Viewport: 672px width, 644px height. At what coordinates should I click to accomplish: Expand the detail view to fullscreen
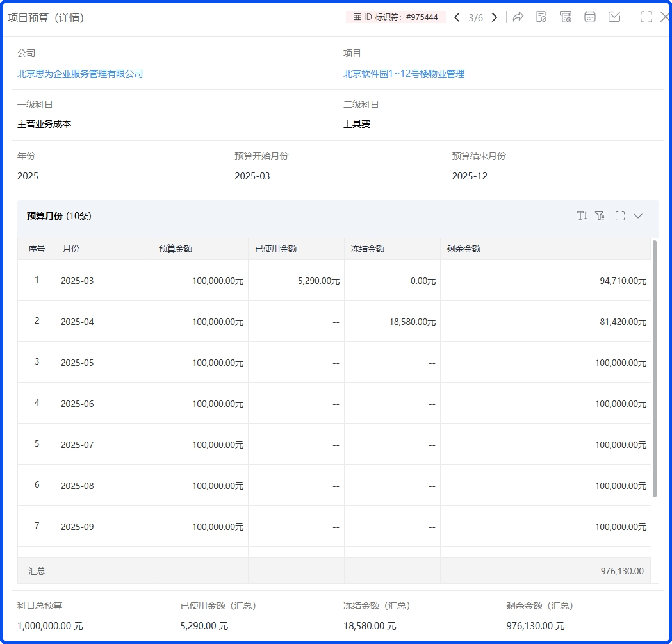pyautogui.click(x=647, y=17)
